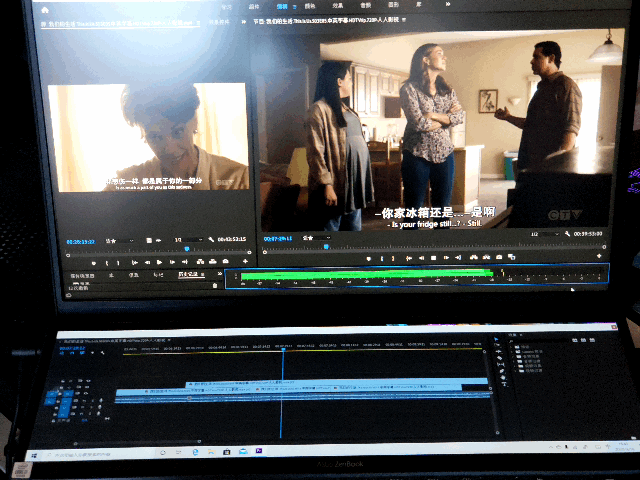Open the 媒体浏览器 panel tab
This screenshot has height=480, width=640.
click(x=82, y=276)
